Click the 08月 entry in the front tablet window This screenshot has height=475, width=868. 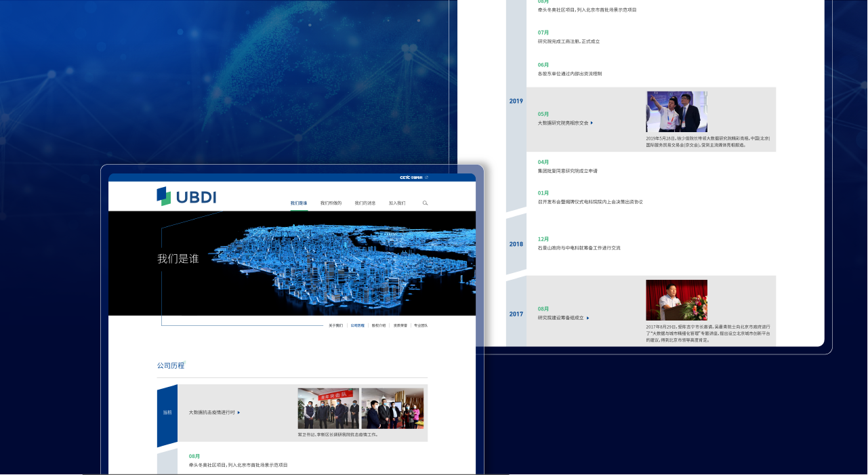click(x=238, y=461)
